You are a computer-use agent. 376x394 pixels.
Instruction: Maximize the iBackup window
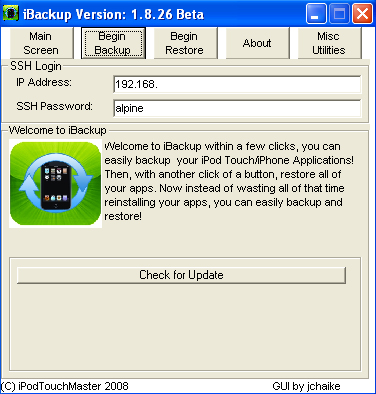339,14
